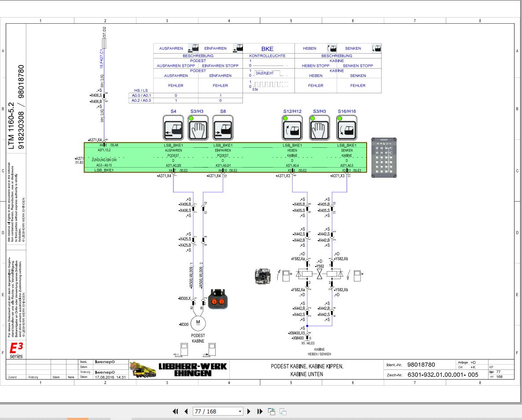The width and height of the screenshot is (522, 420).
Task: Click the A0.2 / A0.3 table row label
Action: 141,100
